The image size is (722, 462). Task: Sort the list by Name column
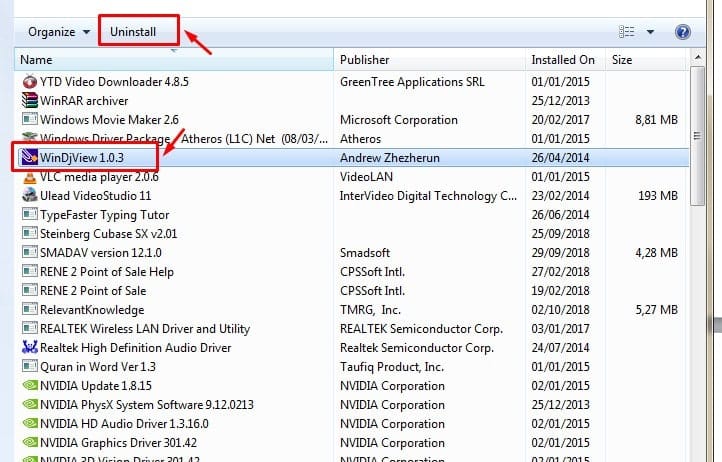coord(174,60)
